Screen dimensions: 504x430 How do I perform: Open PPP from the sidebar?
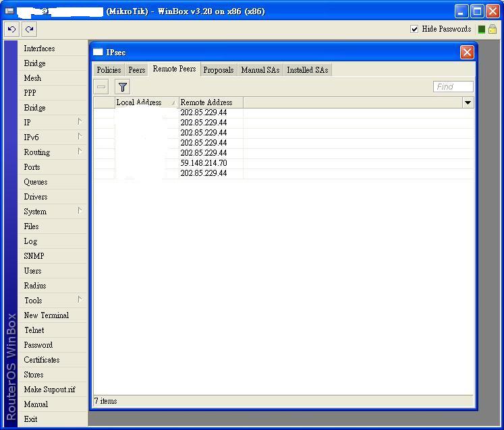point(53,93)
